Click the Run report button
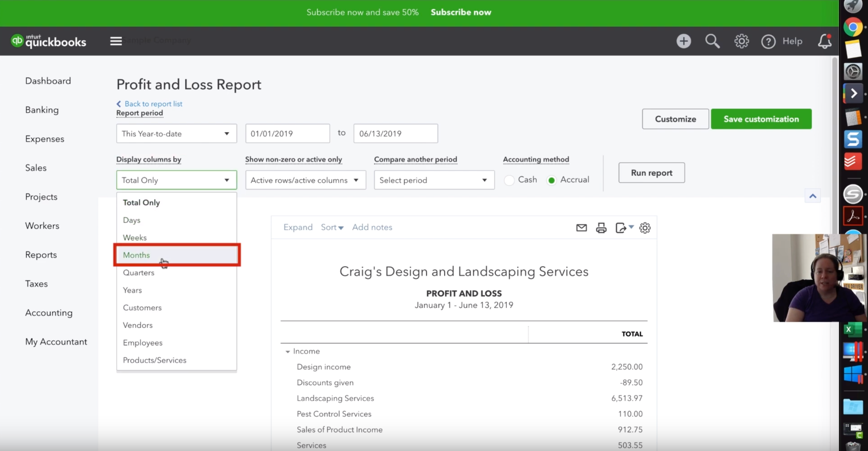The width and height of the screenshot is (868, 451). (x=651, y=173)
